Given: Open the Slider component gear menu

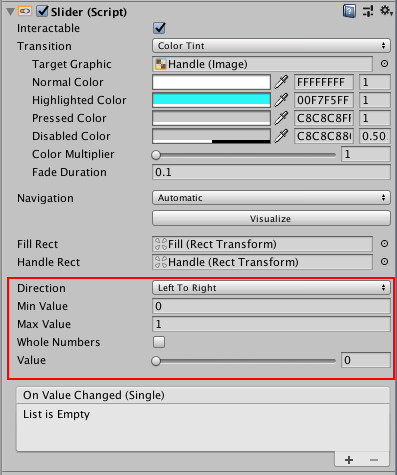Looking at the screenshot, I should (x=386, y=11).
